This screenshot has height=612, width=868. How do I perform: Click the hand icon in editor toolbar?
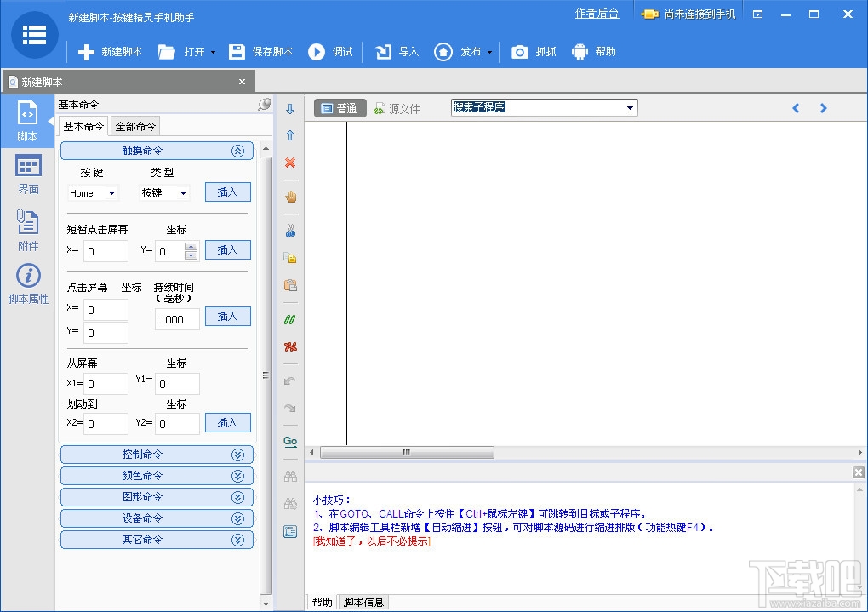click(x=291, y=197)
